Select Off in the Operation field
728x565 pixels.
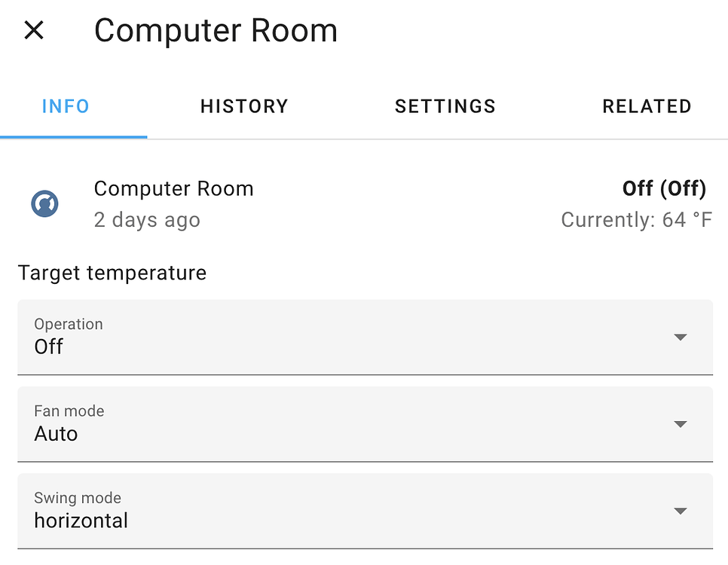(x=47, y=347)
